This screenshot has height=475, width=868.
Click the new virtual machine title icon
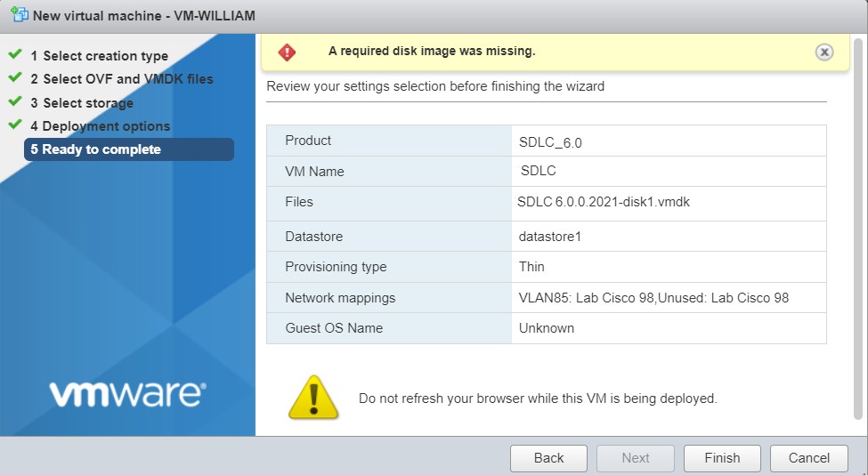pos(18,16)
